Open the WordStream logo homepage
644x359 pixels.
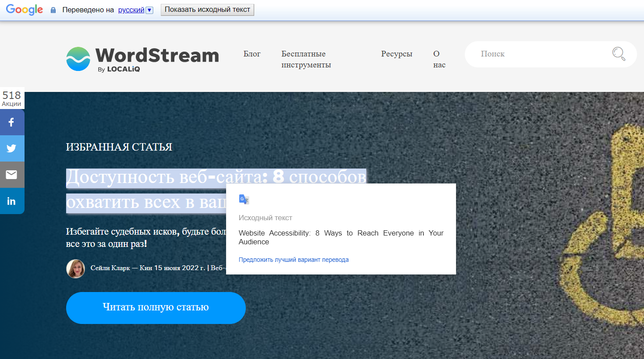click(142, 59)
